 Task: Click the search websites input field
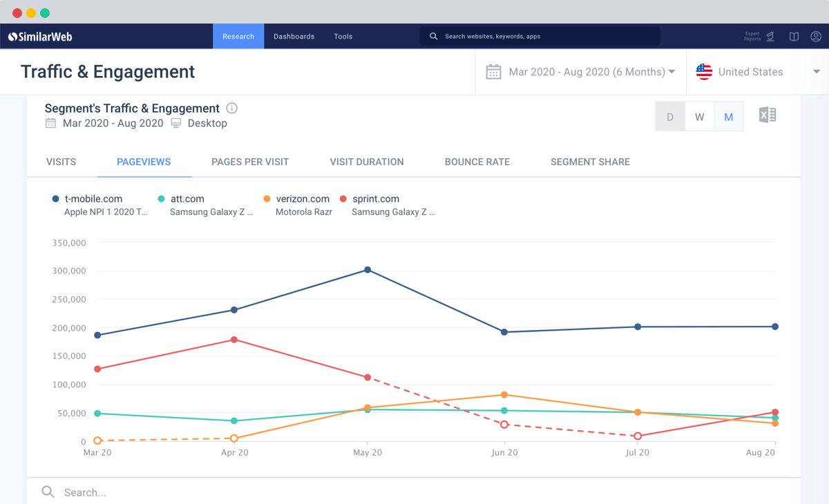[x=540, y=37]
